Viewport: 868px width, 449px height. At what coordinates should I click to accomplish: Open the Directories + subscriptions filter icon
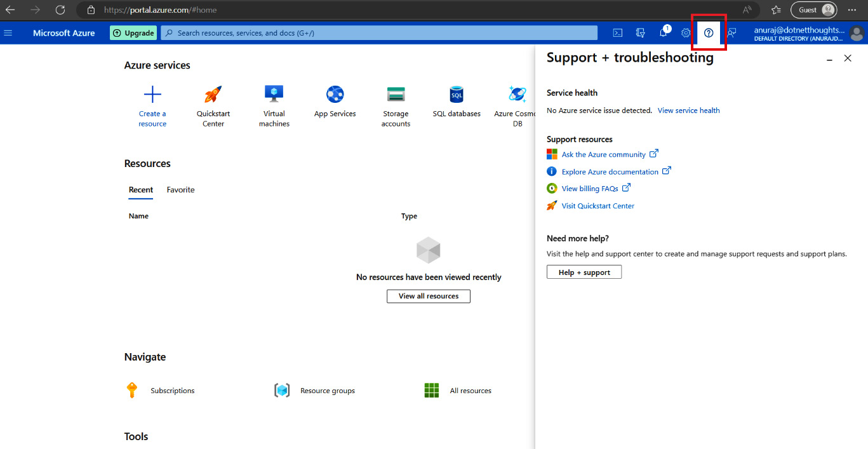640,33
